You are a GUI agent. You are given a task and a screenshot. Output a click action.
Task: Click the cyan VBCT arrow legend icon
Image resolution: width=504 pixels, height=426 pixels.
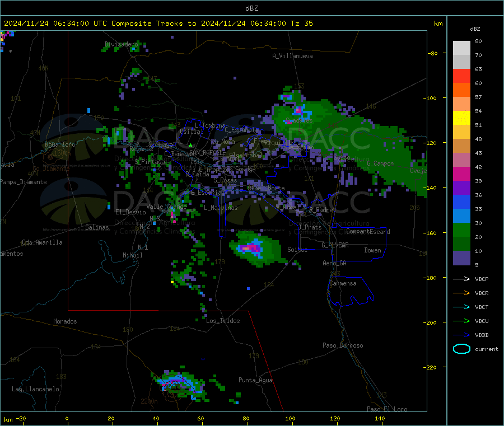click(x=461, y=307)
